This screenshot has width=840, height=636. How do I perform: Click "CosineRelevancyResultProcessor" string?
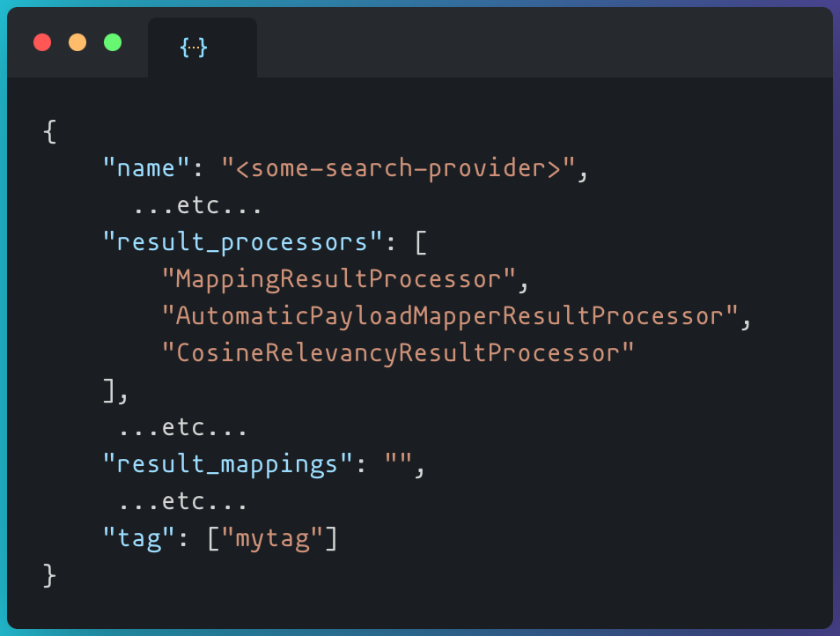pyautogui.click(x=398, y=353)
